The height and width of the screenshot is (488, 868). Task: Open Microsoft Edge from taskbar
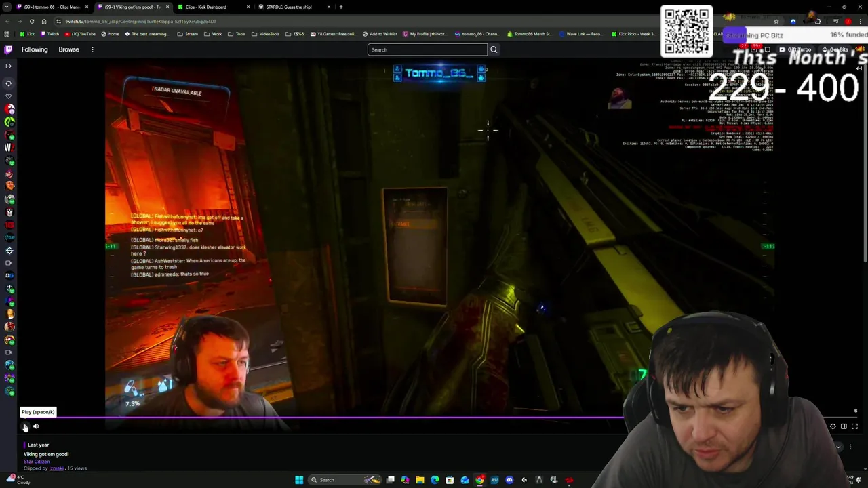point(435,480)
